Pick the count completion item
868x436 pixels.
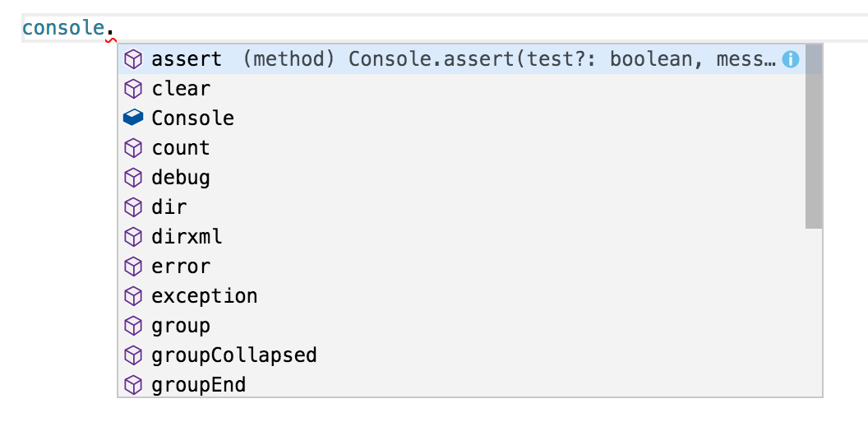tap(462, 148)
